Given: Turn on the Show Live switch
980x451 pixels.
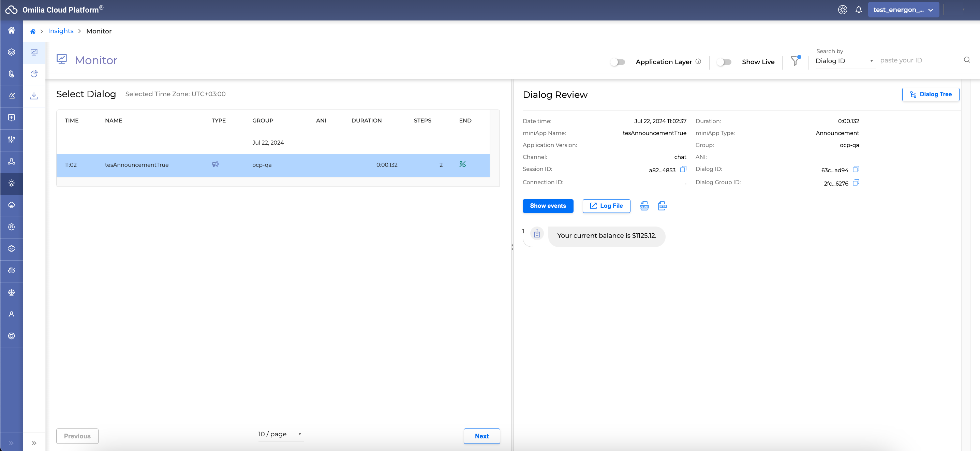Looking at the screenshot, I should [724, 62].
